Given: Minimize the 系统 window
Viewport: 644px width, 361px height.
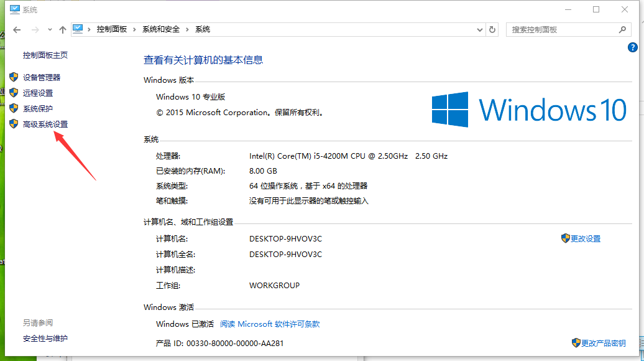Looking at the screenshot, I should [x=568, y=9].
